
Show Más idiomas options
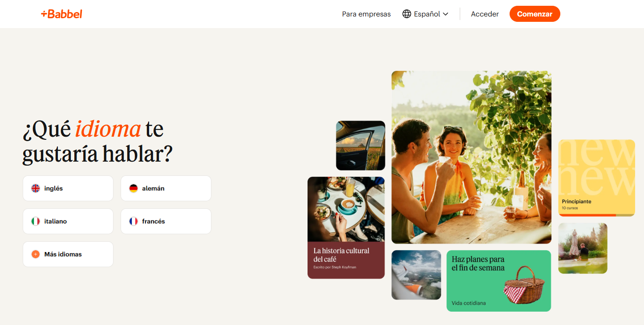click(x=68, y=254)
